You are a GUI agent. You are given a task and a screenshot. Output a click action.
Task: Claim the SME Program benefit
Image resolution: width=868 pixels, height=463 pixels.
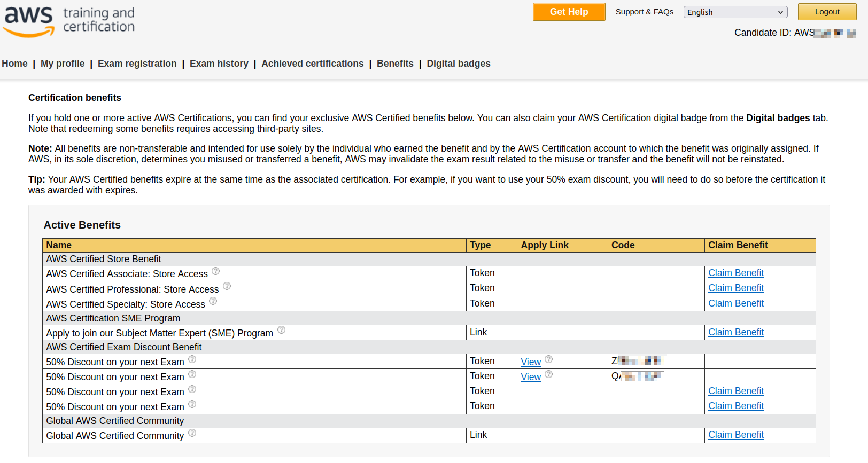[x=736, y=332]
